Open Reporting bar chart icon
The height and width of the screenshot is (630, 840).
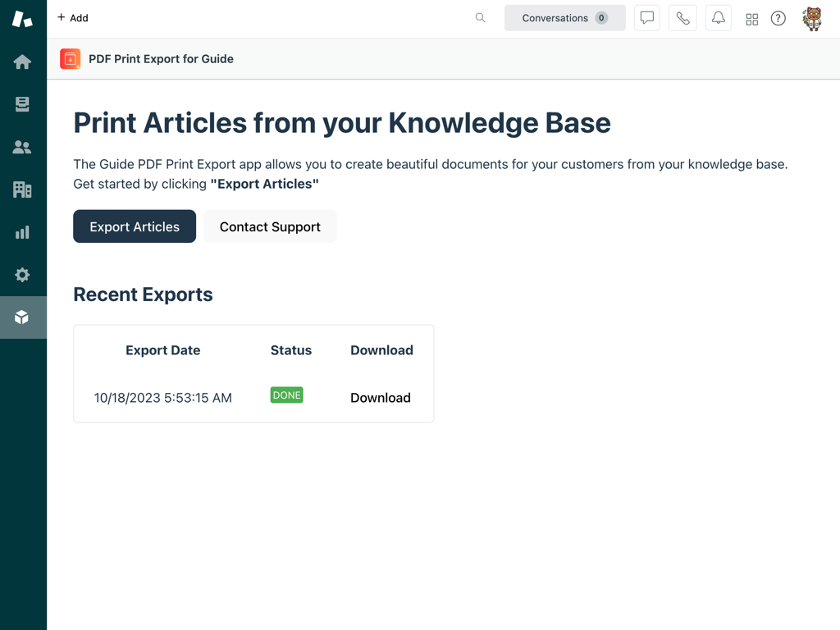click(x=22, y=232)
